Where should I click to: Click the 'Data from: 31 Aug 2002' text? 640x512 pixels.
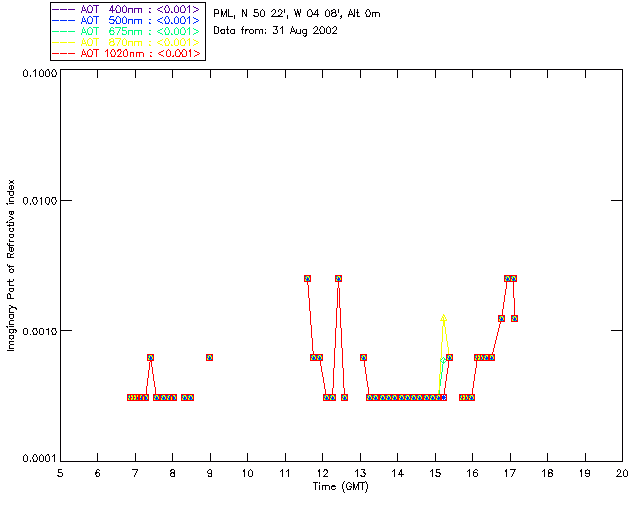[276, 31]
